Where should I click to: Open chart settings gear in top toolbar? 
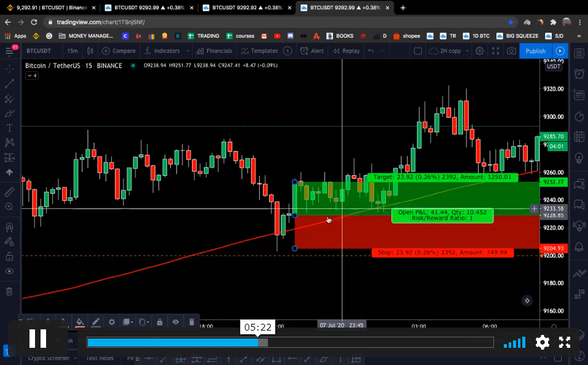[480, 50]
